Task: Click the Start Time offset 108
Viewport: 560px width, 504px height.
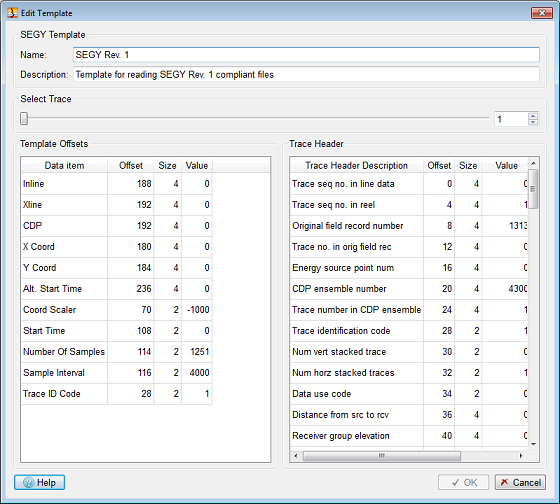Action: (131, 331)
